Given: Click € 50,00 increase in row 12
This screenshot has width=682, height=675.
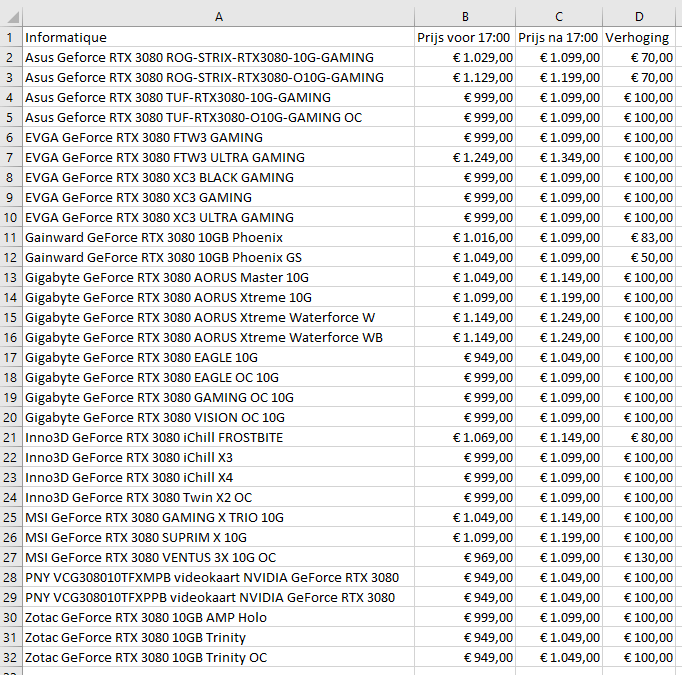Looking at the screenshot, I should click(x=639, y=257).
